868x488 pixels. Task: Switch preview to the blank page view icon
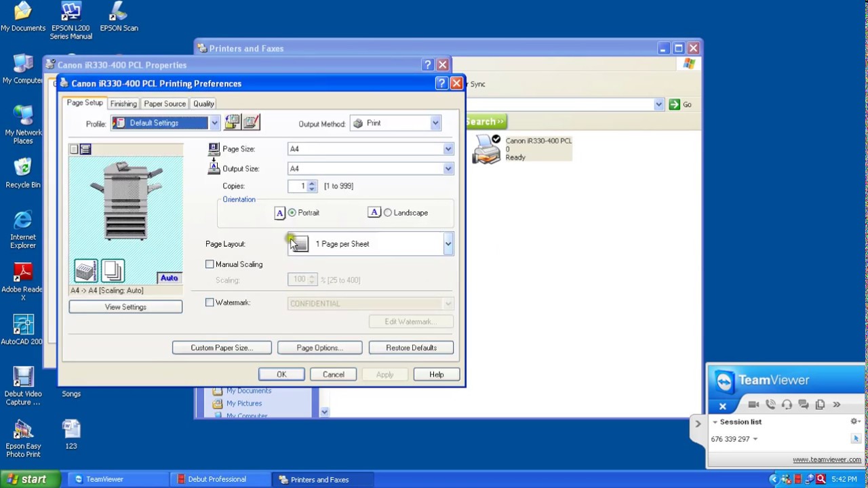pos(74,149)
